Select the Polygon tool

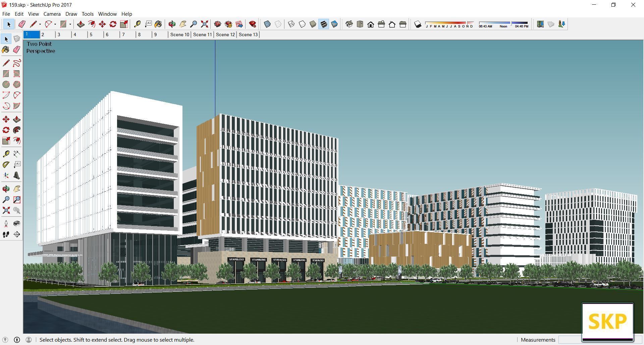point(17,84)
